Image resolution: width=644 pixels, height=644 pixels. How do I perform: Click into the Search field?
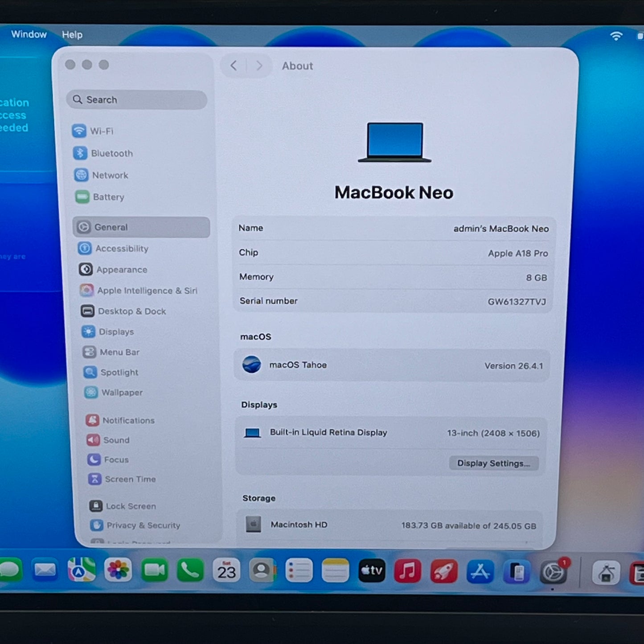(137, 100)
